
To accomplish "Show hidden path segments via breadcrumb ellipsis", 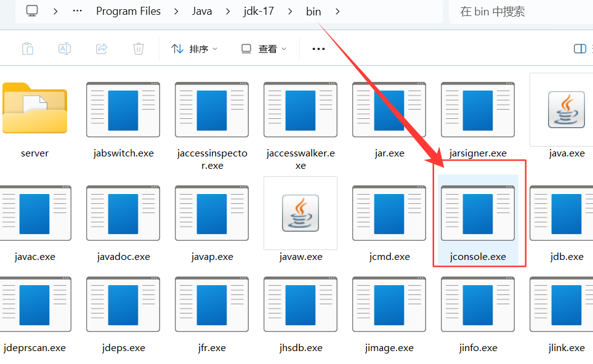I will [x=78, y=11].
